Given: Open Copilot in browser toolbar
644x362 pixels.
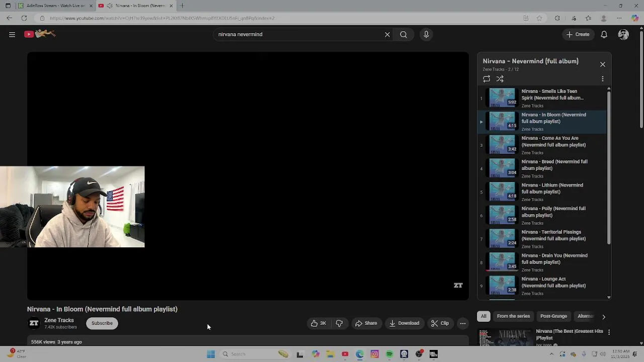Looking at the screenshot, I should [x=635, y=18].
